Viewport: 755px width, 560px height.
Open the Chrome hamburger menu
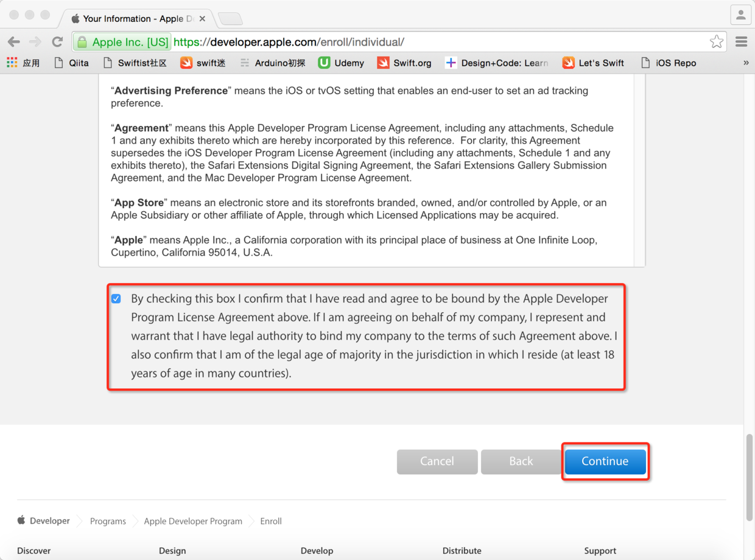pos(741,42)
